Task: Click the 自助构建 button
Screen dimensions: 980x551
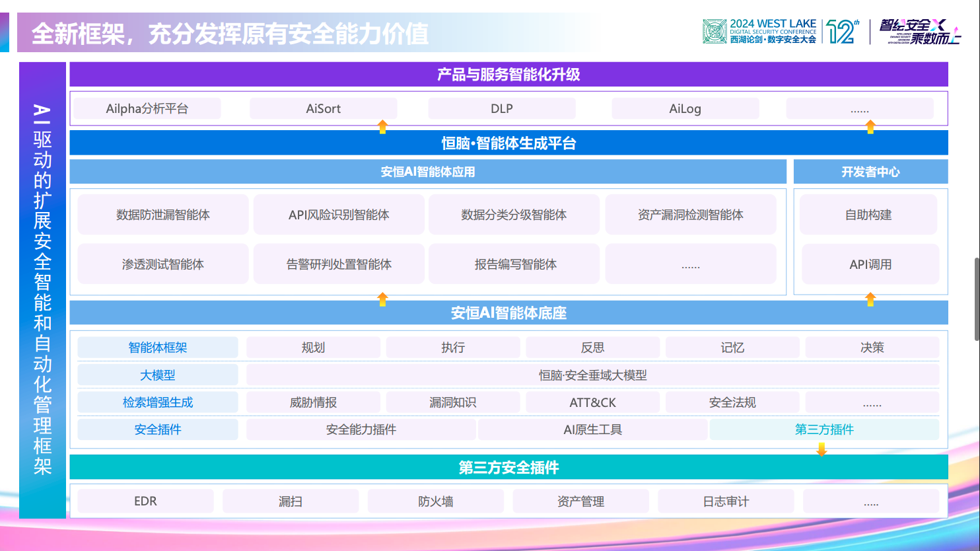Action: coord(870,214)
